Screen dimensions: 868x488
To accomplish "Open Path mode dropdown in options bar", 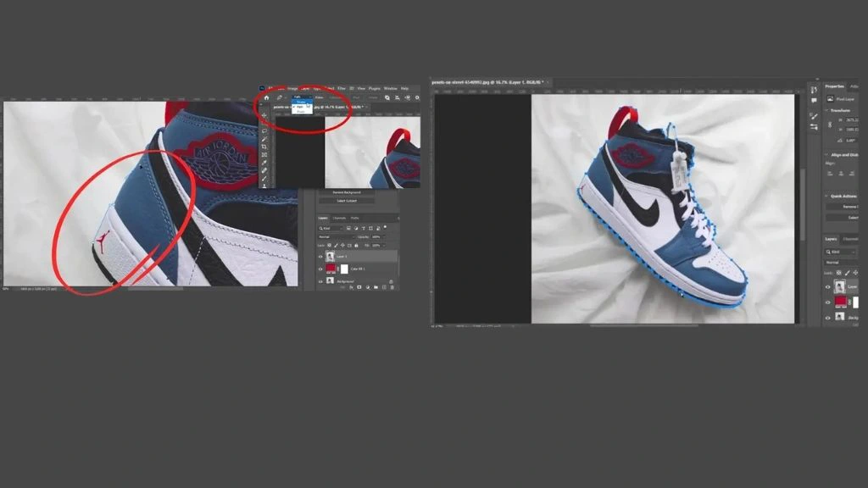I will tap(302, 97).
